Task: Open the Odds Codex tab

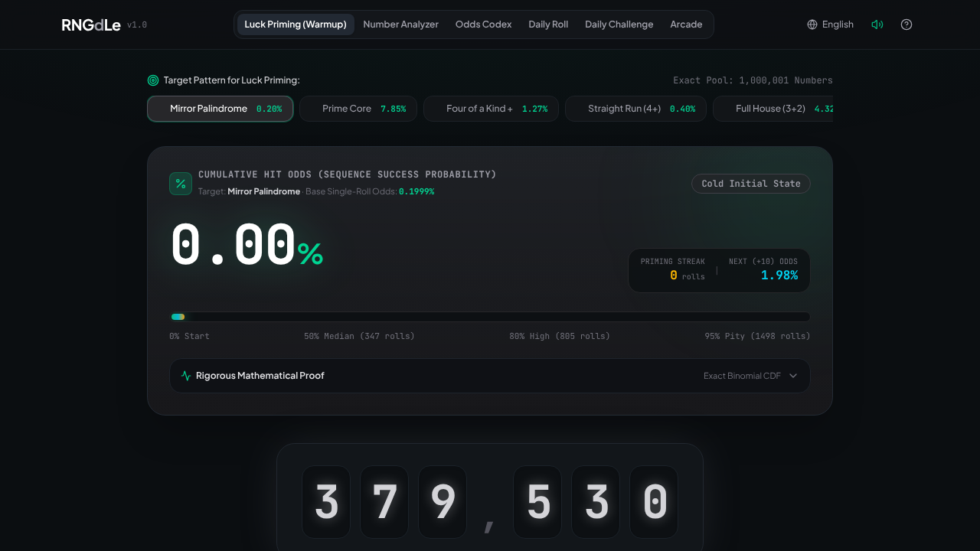Action: [484, 24]
